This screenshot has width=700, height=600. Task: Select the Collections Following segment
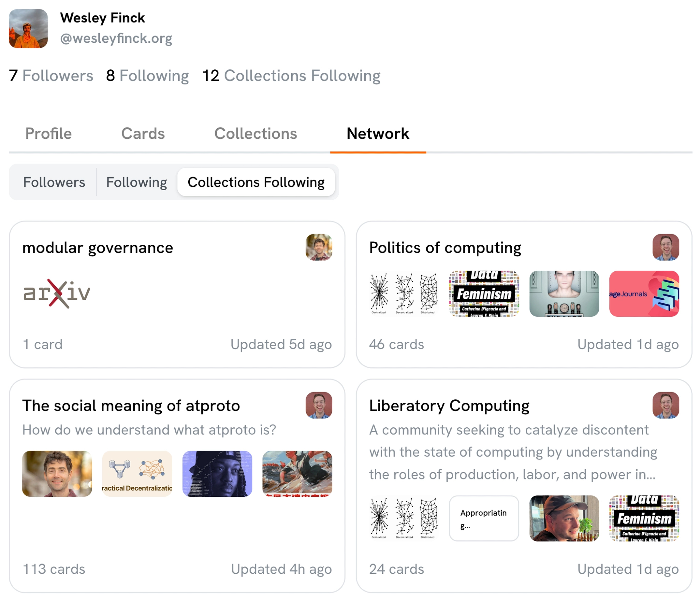(x=256, y=182)
